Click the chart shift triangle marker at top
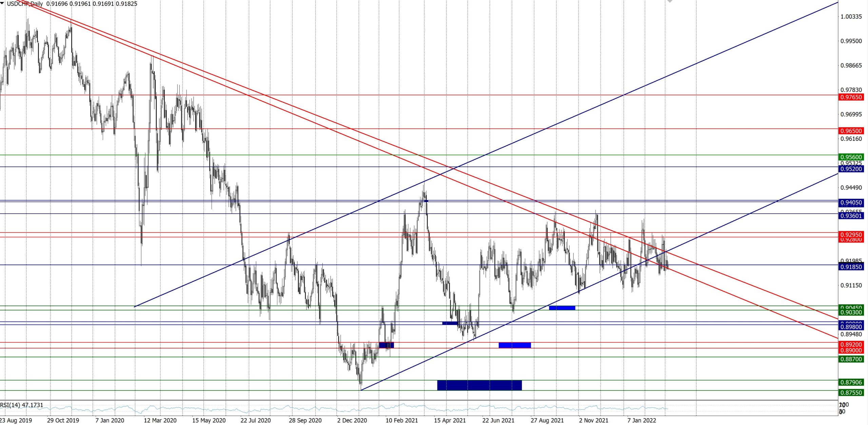Viewport: 868px width, 425px height. click(x=669, y=1)
